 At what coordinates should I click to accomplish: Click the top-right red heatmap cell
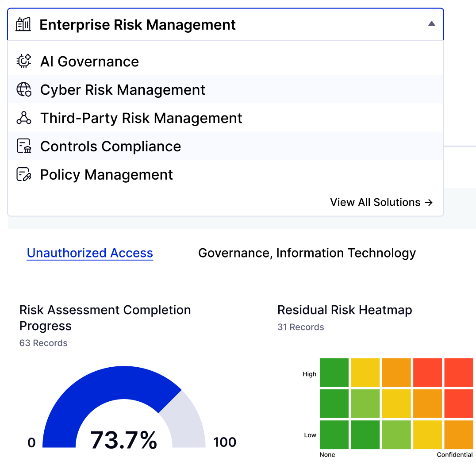[x=458, y=373]
